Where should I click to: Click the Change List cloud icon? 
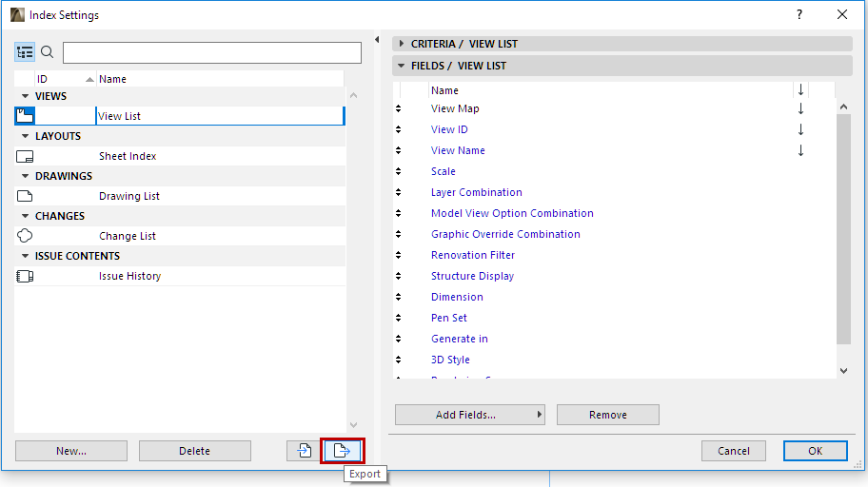26,236
